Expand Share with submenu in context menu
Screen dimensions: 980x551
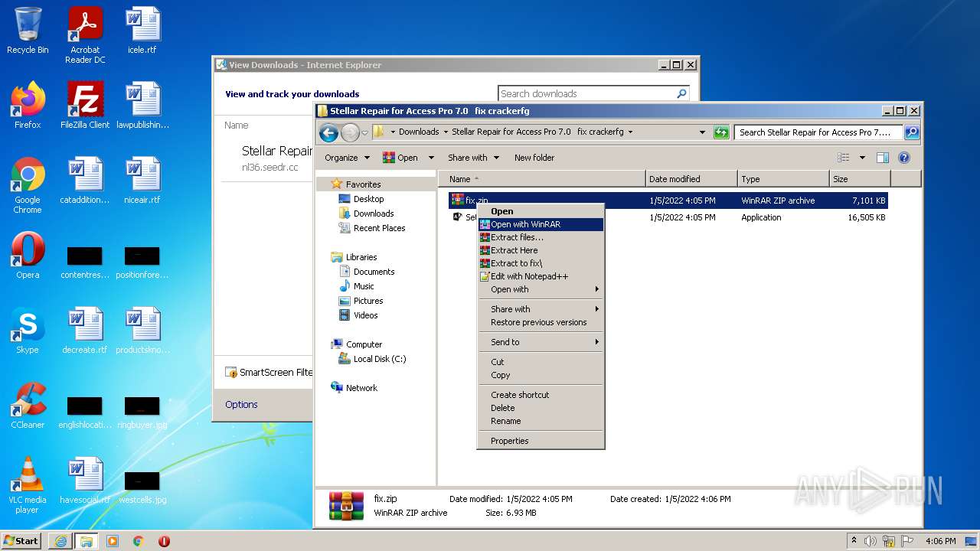click(x=541, y=309)
